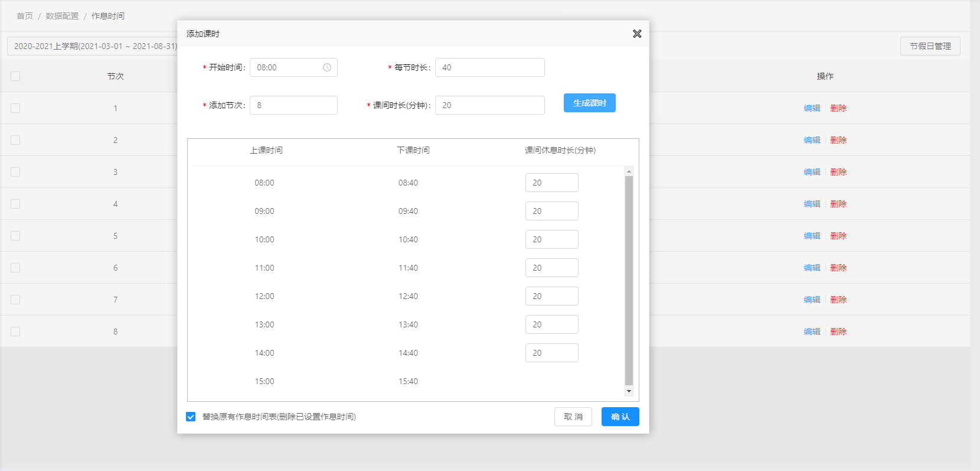The image size is (980, 471).
Task: Click the 节次 column header
Action: (116, 76)
